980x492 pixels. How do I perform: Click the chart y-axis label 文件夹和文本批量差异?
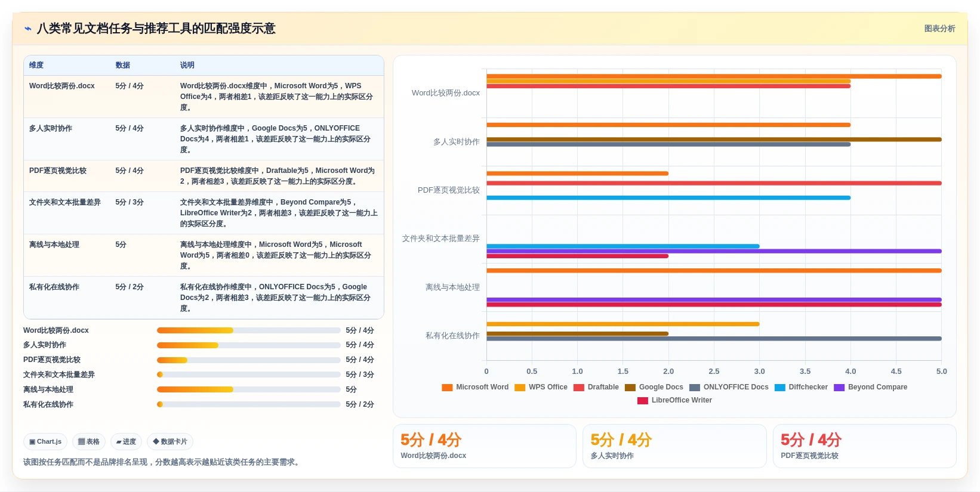441,239
